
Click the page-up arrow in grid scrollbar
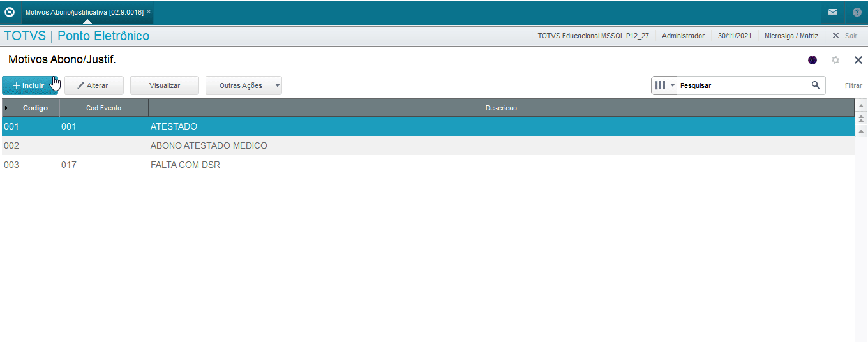click(x=861, y=119)
